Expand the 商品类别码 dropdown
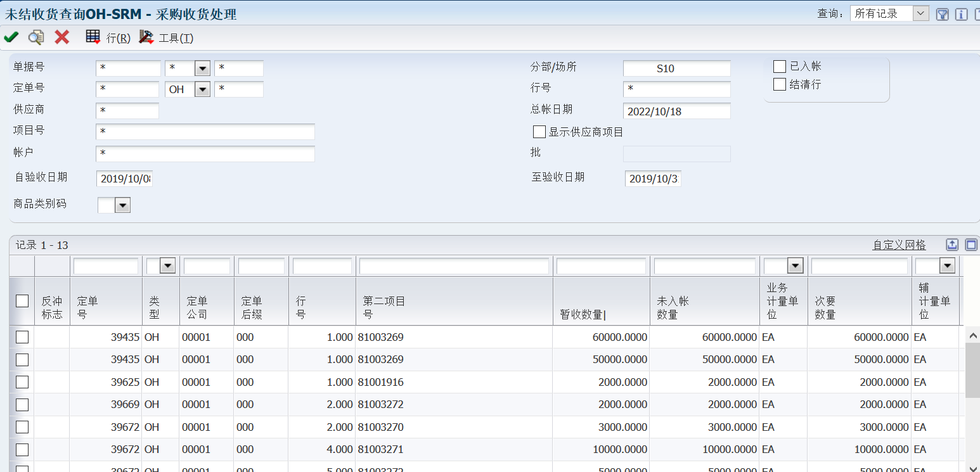The image size is (980, 472). coord(122,205)
